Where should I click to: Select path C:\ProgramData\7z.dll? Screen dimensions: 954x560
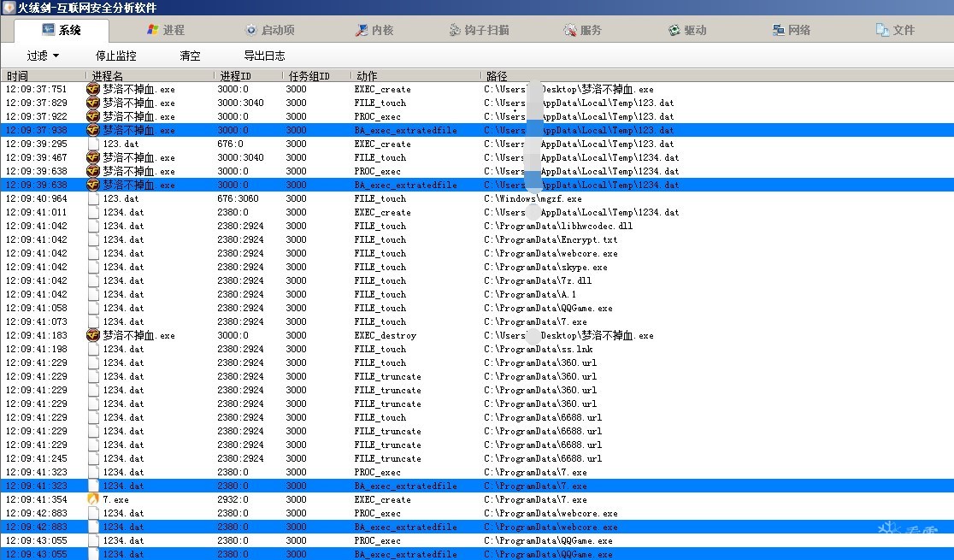point(538,280)
